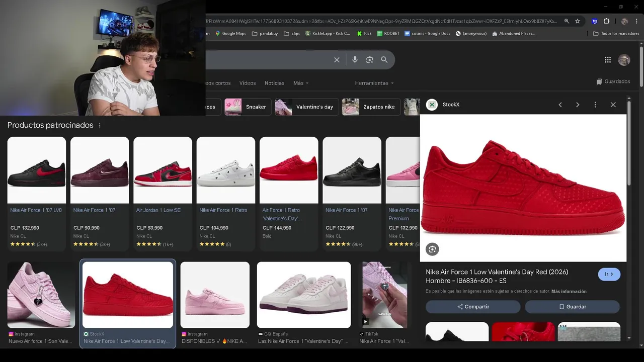Open Google Lens image search icon
The width and height of the screenshot is (644, 362).
click(x=369, y=60)
